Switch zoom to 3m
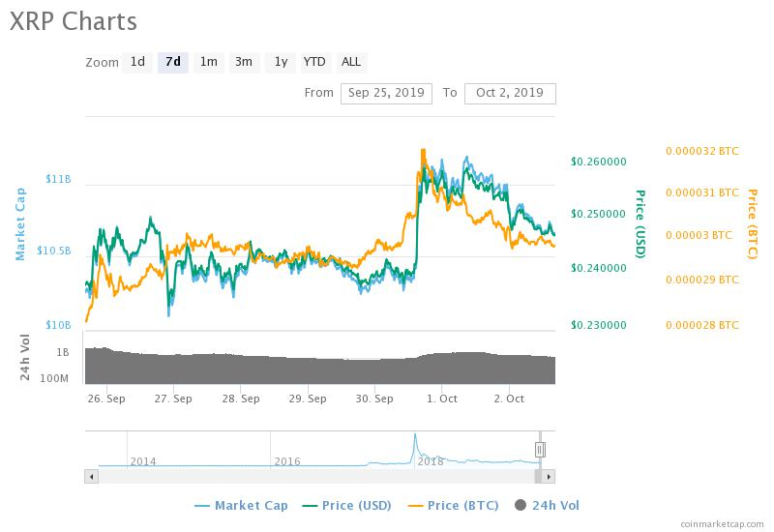Screen dimensions: 774x532 click(244, 62)
